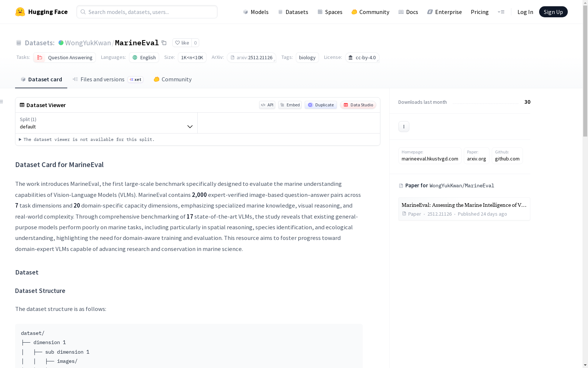Click the Dataset Viewer table icon
Viewport: 588px width, 368px height.
(22, 105)
